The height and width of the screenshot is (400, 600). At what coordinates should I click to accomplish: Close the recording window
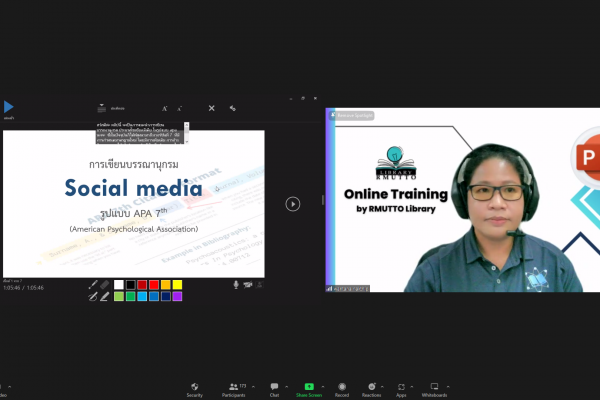click(315, 98)
